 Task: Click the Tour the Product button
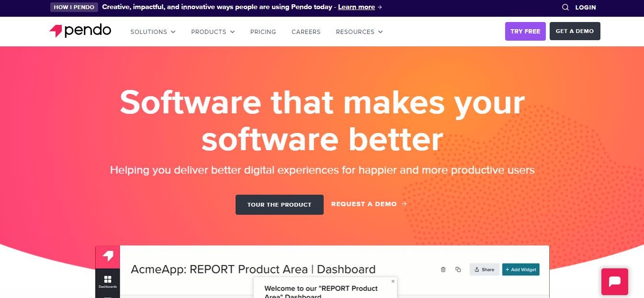click(x=280, y=205)
